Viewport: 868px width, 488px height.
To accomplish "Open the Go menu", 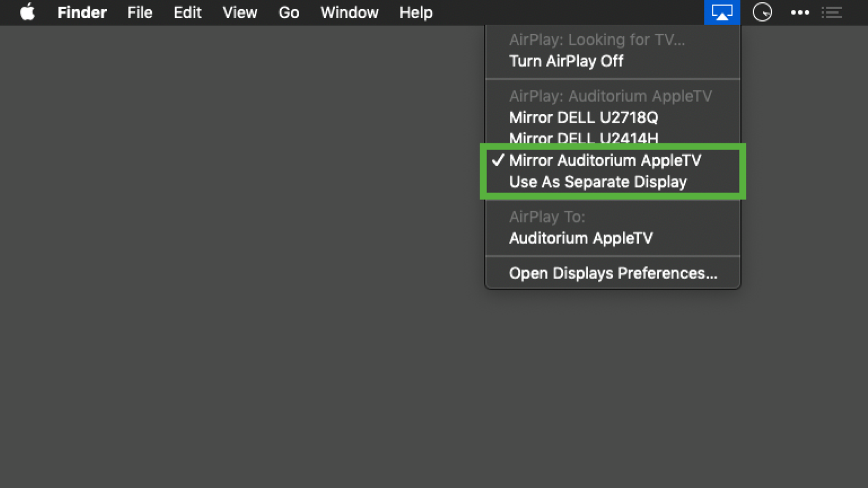I will (x=288, y=12).
